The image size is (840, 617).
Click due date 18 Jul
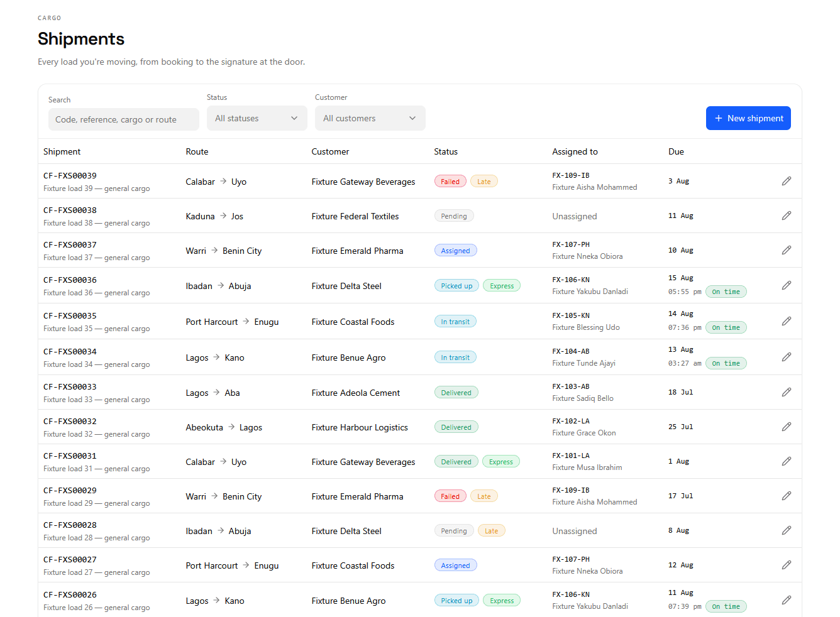click(x=681, y=392)
